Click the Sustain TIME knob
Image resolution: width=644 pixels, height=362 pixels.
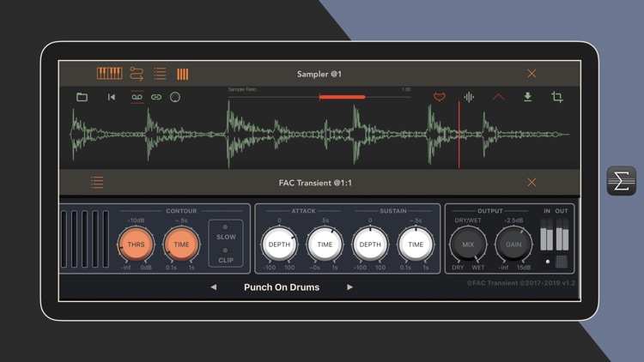click(416, 244)
